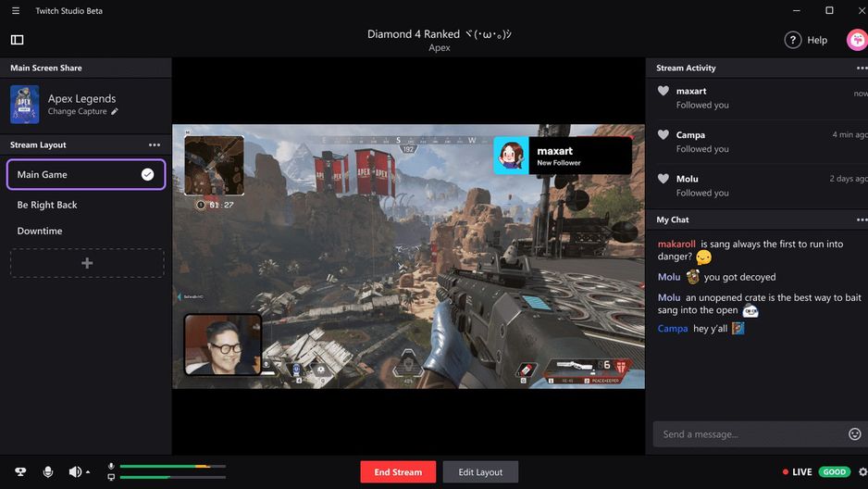Image resolution: width=868 pixels, height=489 pixels.
Task: Open Help with the question mark icon
Action: (x=793, y=40)
